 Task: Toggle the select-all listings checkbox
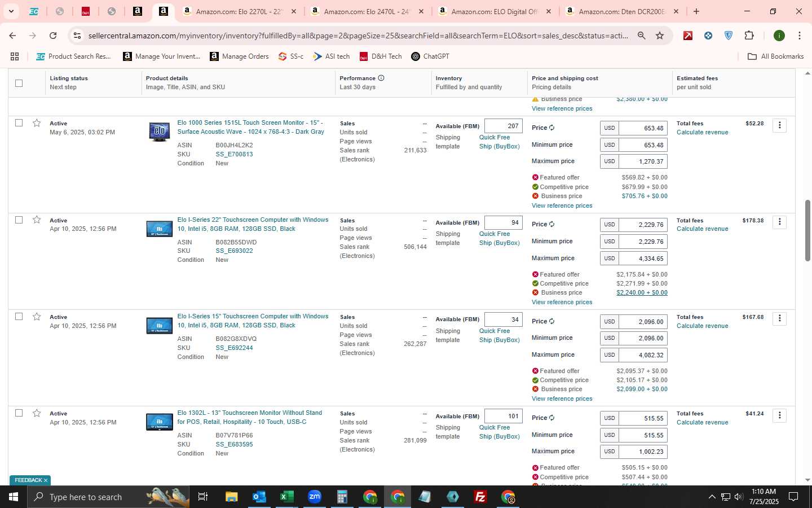click(19, 83)
